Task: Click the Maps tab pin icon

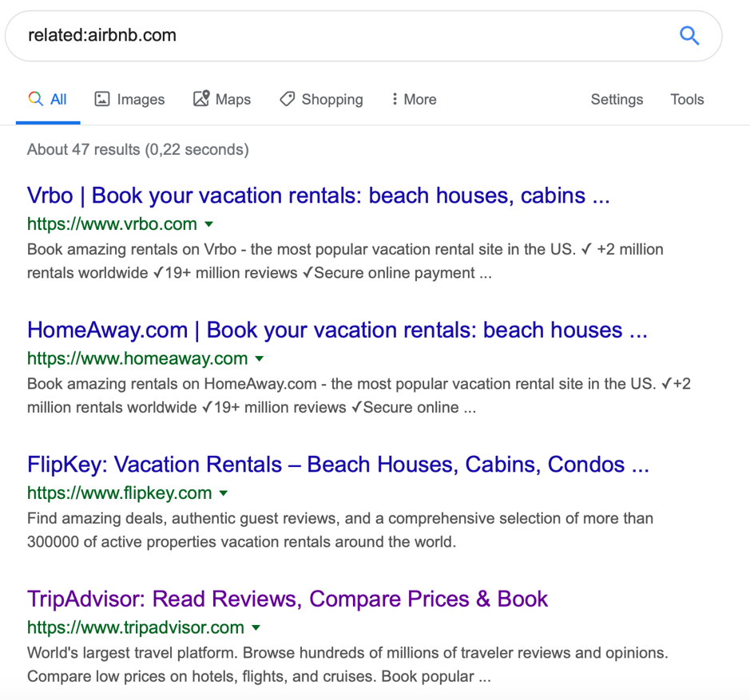Action: point(201,98)
